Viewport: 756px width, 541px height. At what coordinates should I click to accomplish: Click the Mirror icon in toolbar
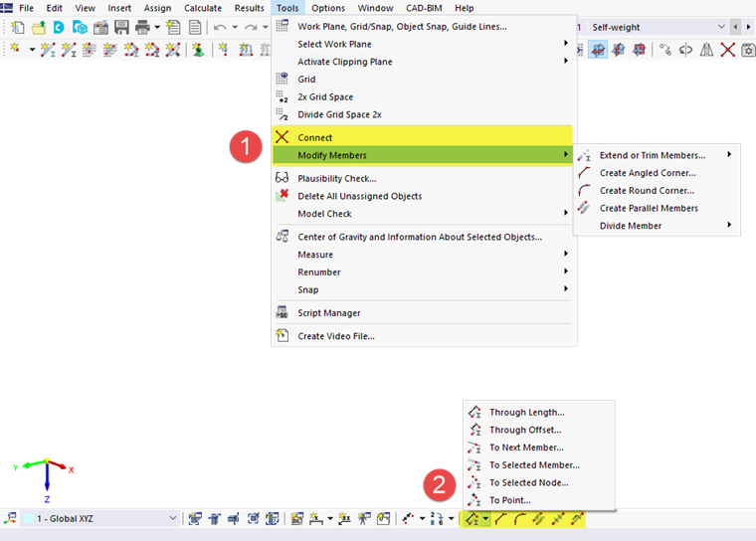(x=706, y=49)
